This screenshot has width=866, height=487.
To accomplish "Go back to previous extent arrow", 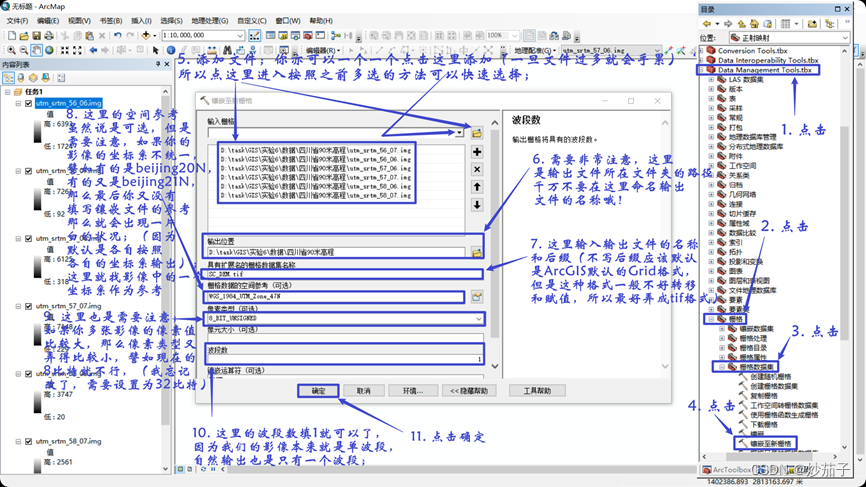I will (93, 50).
